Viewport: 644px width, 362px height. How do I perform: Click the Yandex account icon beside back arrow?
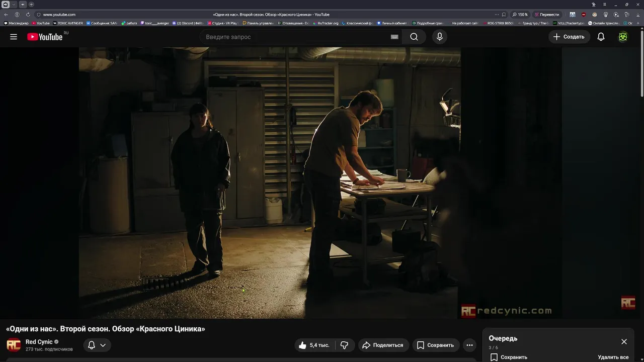point(17,15)
